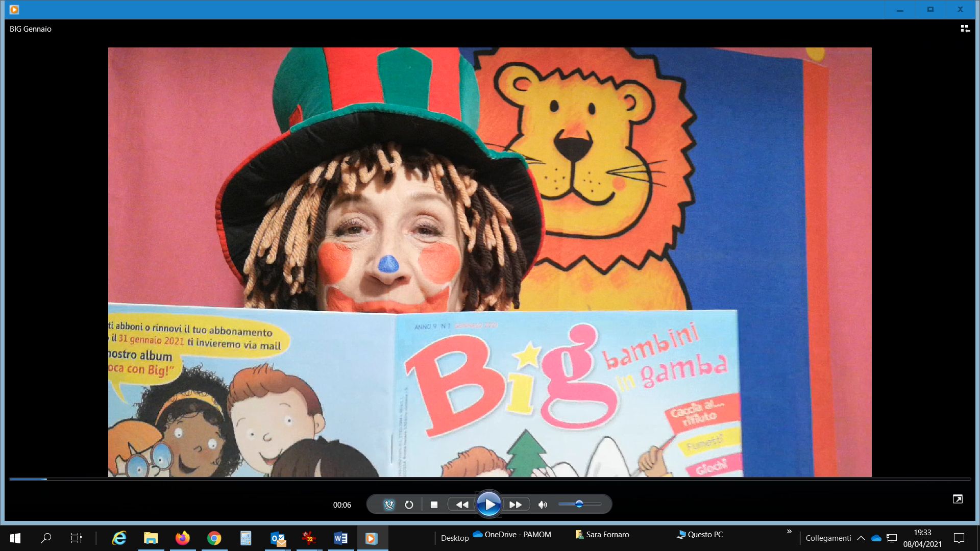Mute the player volume

[543, 505]
